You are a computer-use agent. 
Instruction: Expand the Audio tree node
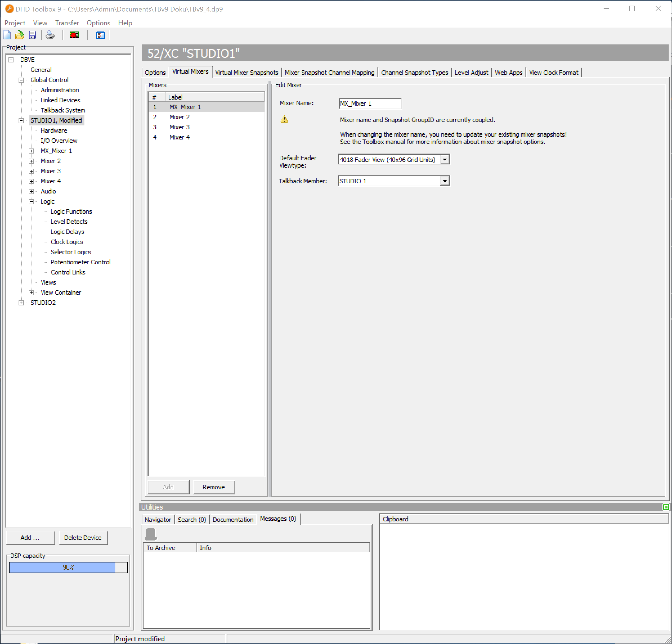(31, 191)
